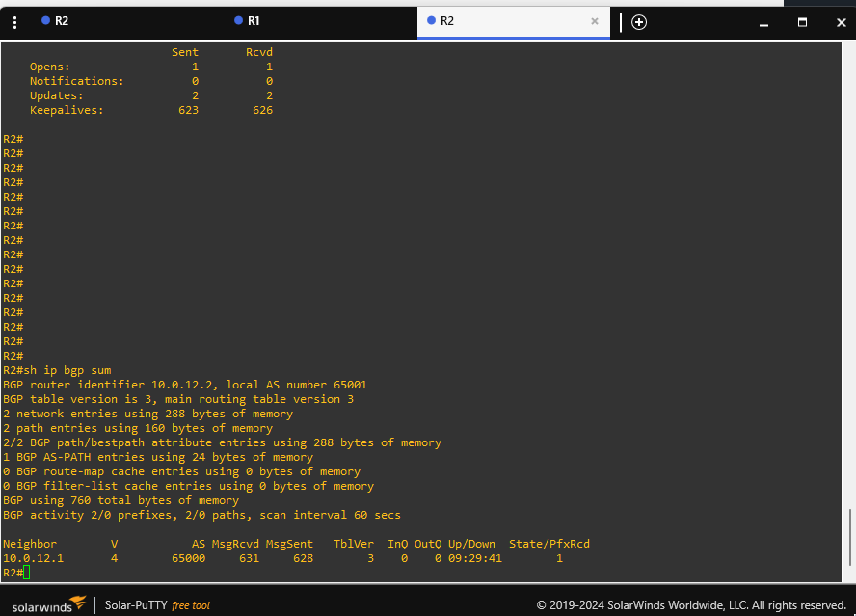The width and height of the screenshot is (856, 616).
Task: Minimize the Solar-PuTTY window
Action: (763, 23)
